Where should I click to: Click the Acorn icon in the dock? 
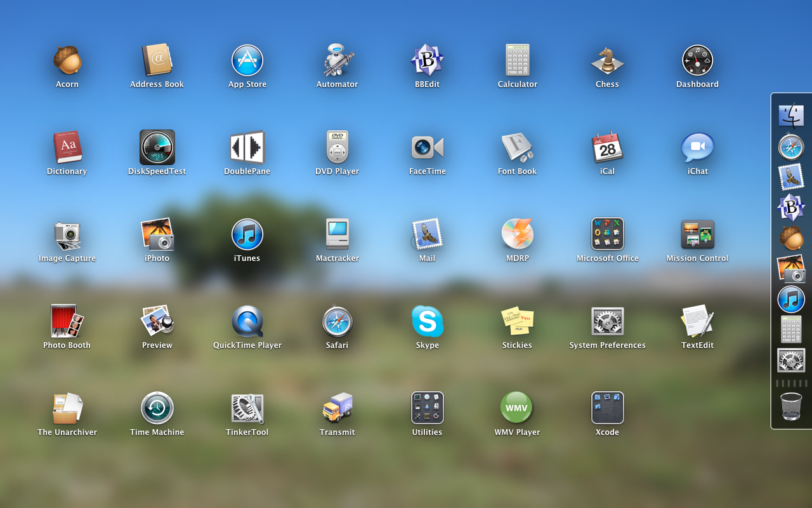click(x=791, y=238)
